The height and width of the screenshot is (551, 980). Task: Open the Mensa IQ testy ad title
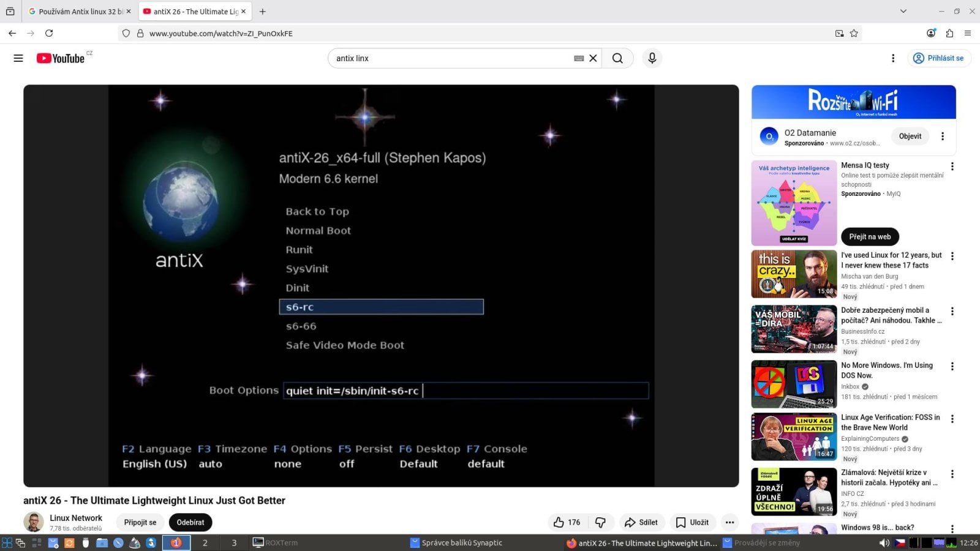pos(865,165)
